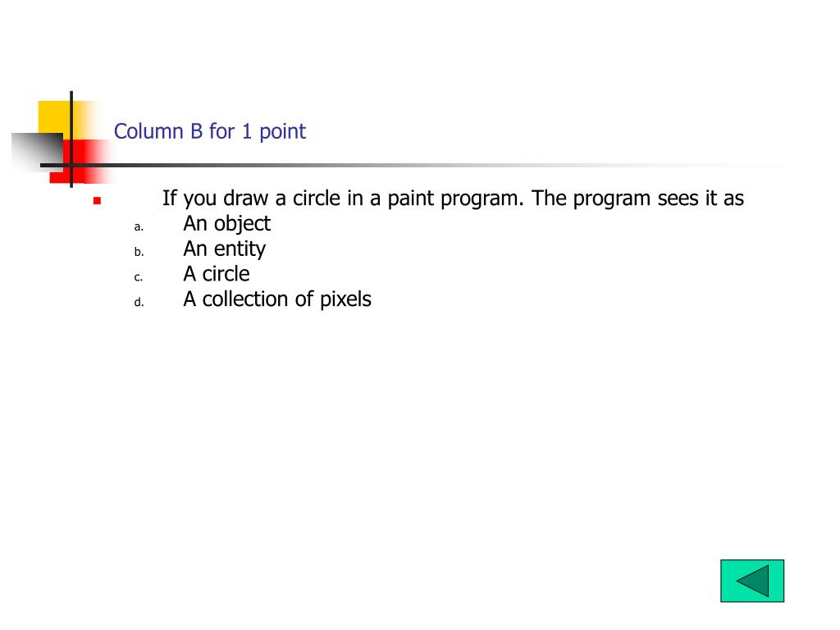Click the list marker 'c.'
The image size is (840, 630).
pos(138,277)
